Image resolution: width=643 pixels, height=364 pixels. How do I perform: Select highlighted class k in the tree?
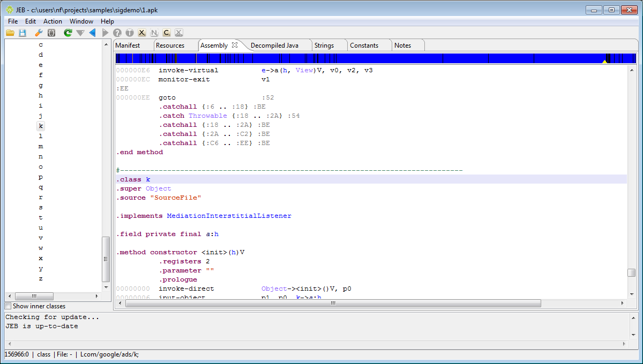(x=41, y=126)
